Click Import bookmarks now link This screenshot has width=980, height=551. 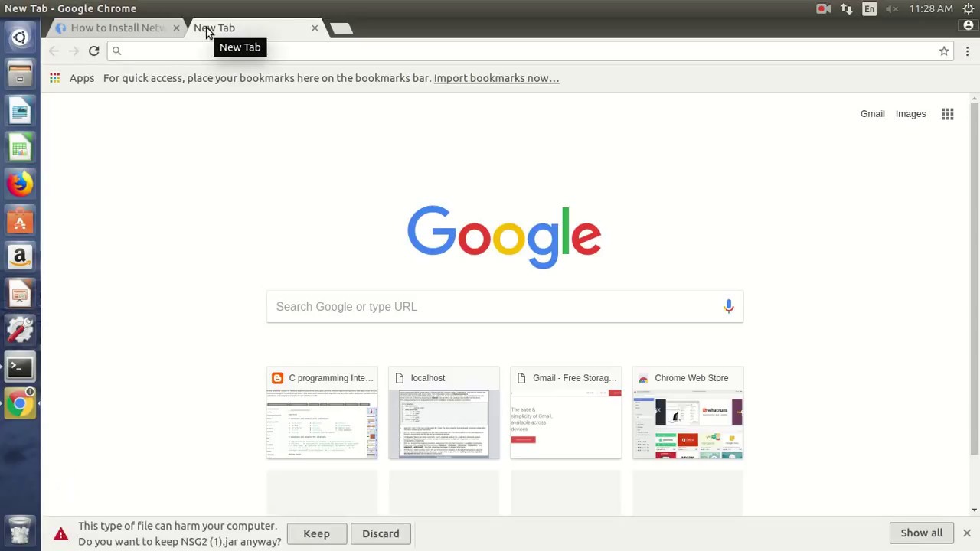pyautogui.click(x=496, y=78)
